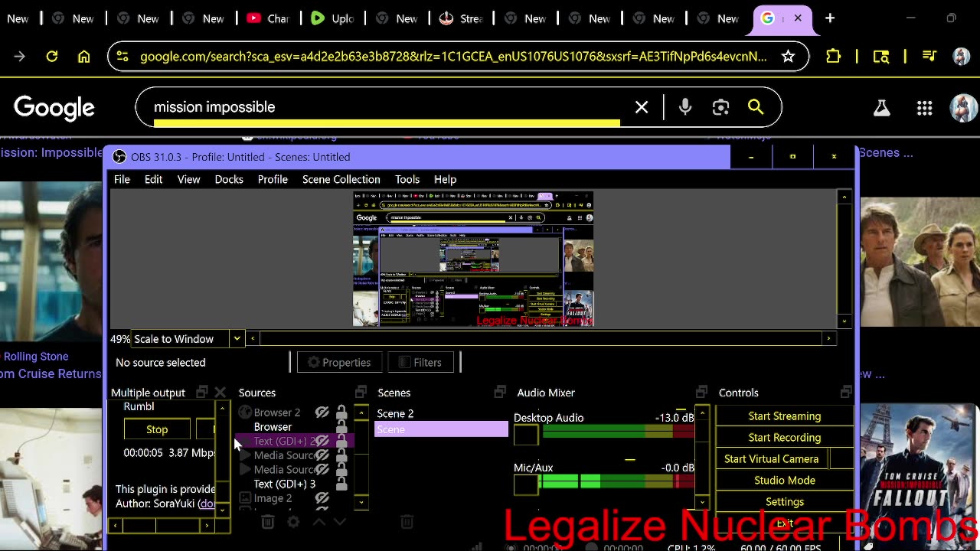Open OBS Edit menu
Viewport: 980px width, 551px height.
(x=153, y=179)
